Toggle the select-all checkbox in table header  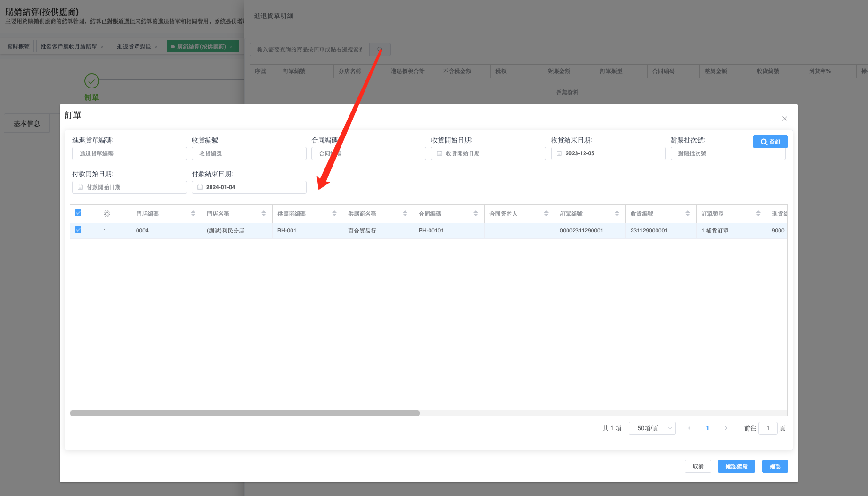tap(78, 213)
